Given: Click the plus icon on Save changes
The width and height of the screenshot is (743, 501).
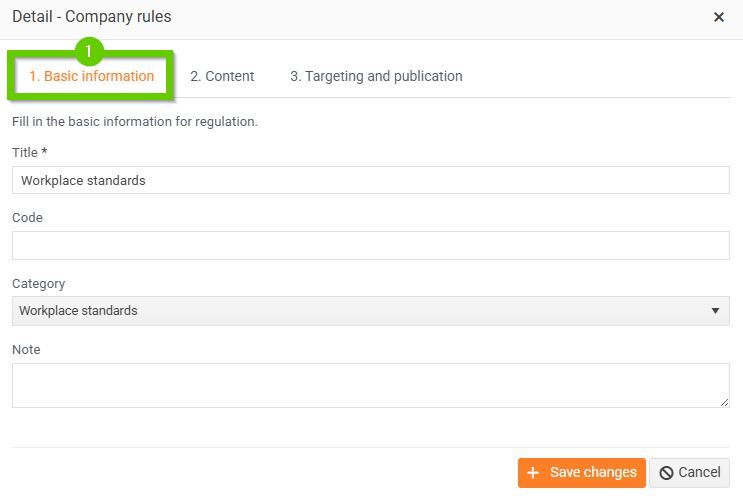Looking at the screenshot, I should tap(532, 473).
